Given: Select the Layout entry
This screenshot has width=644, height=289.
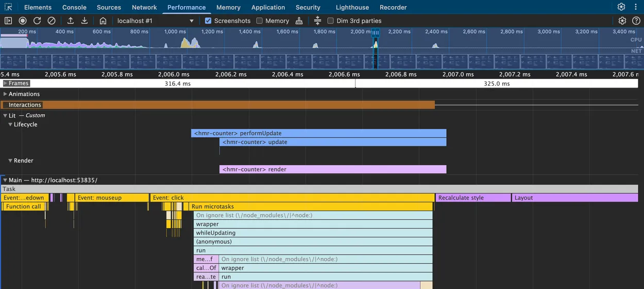Looking at the screenshot, I should tap(575, 198).
